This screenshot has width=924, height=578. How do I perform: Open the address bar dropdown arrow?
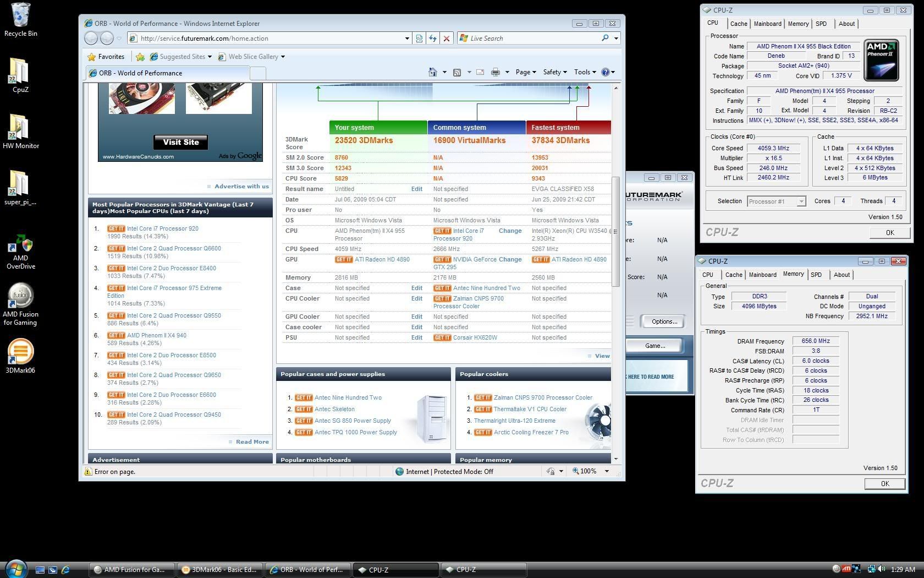pos(407,38)
